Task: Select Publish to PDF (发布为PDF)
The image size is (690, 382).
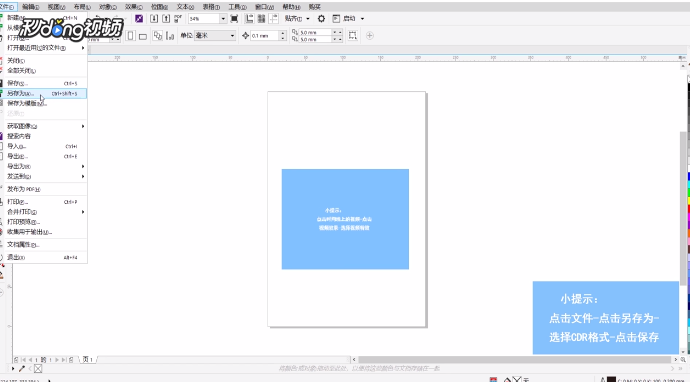Action: 43,189
